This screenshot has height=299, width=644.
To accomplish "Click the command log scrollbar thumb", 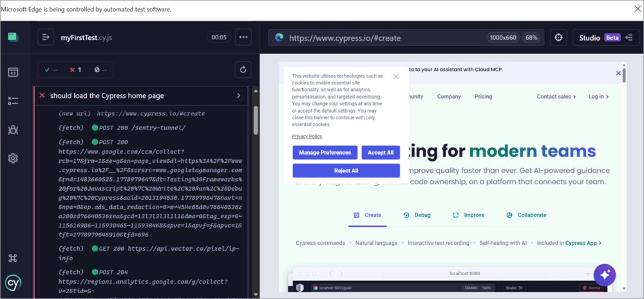I will tap(256, 120).
